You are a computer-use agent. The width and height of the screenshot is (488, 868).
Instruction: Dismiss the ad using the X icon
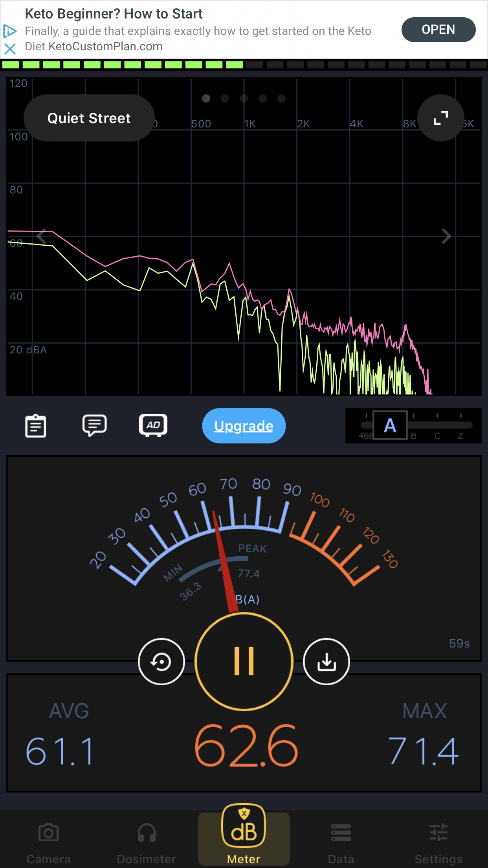click(x=10, y=49)
